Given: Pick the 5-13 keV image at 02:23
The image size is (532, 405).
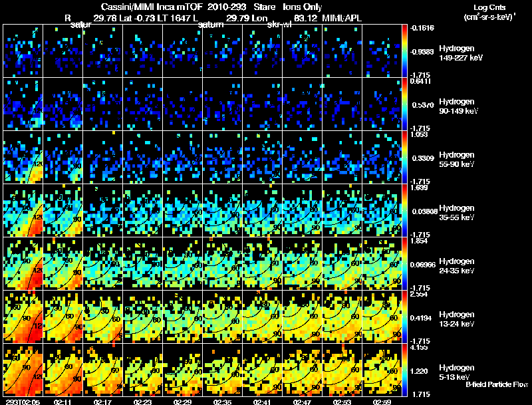Looking at the screenshot, I should (x=143, y=370).
